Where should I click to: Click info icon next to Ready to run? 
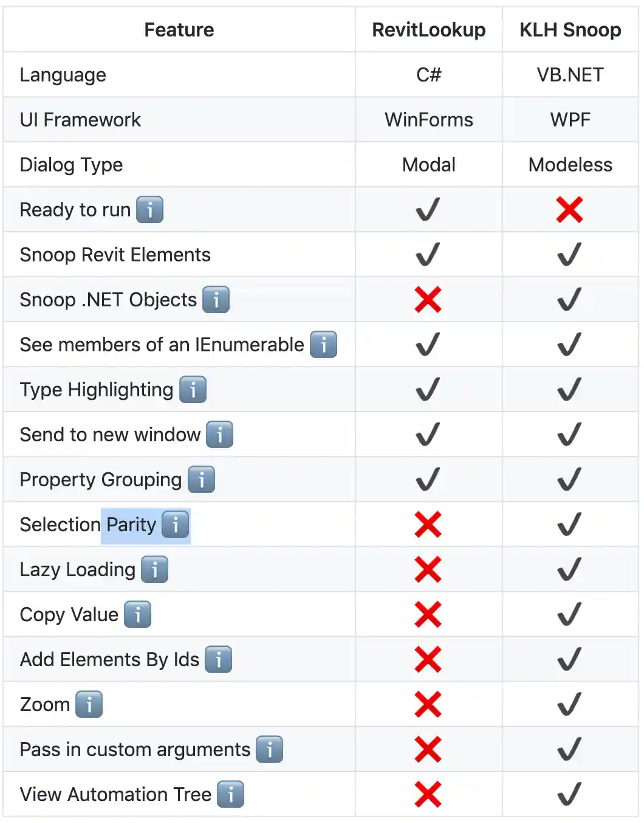[149, 210]
